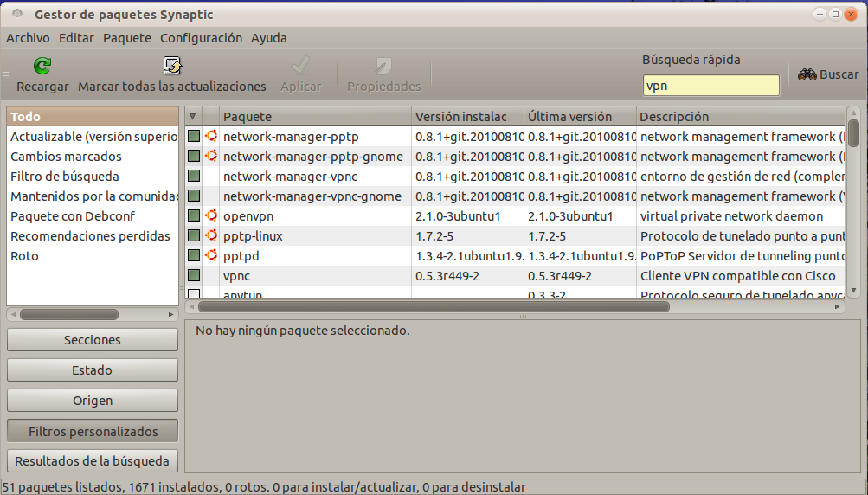This screenshot has height=495, width=868.
Task: Click Ubuntu support icon for network-manager-pptp-gnome
Action: click(211, 156)
